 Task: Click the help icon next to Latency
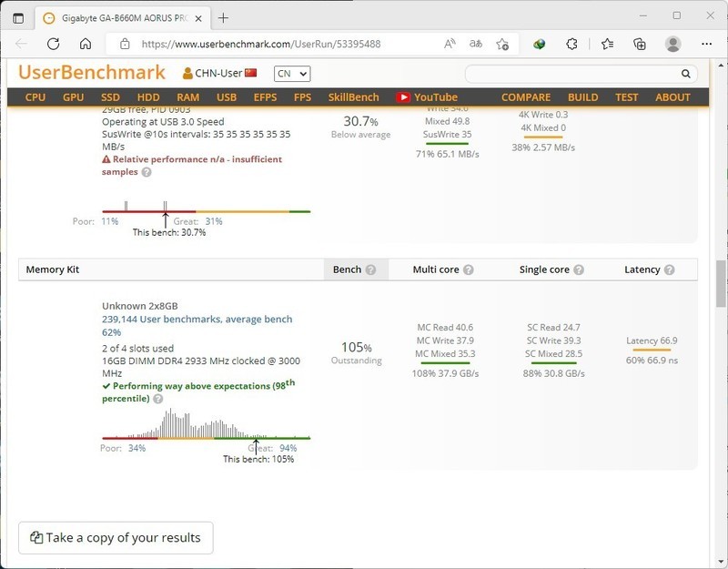[670, 270]
